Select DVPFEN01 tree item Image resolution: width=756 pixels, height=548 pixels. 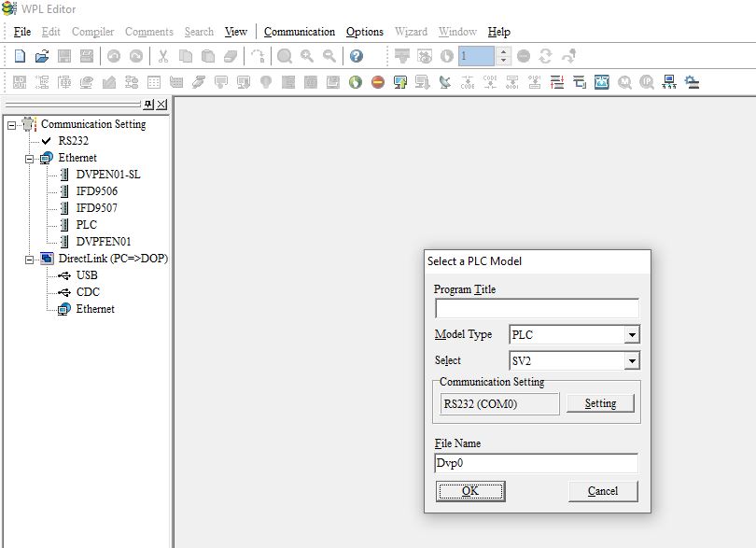point(104,242)
